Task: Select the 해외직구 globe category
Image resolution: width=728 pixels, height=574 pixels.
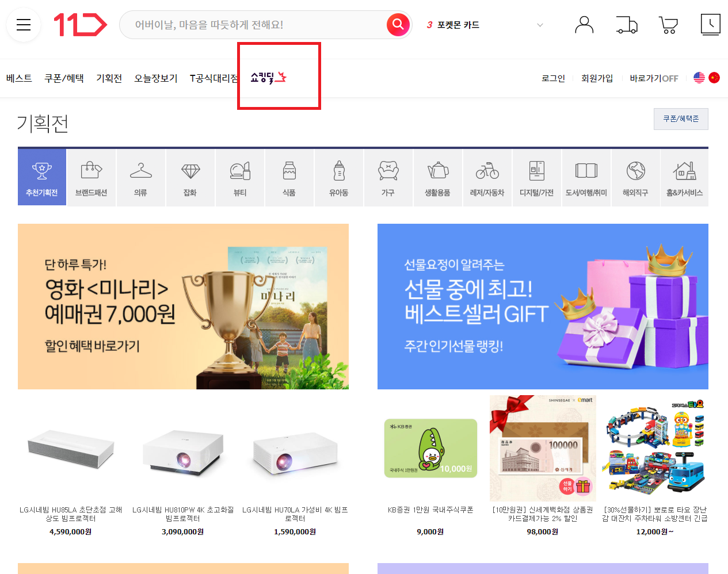Action: coord(636,178)
